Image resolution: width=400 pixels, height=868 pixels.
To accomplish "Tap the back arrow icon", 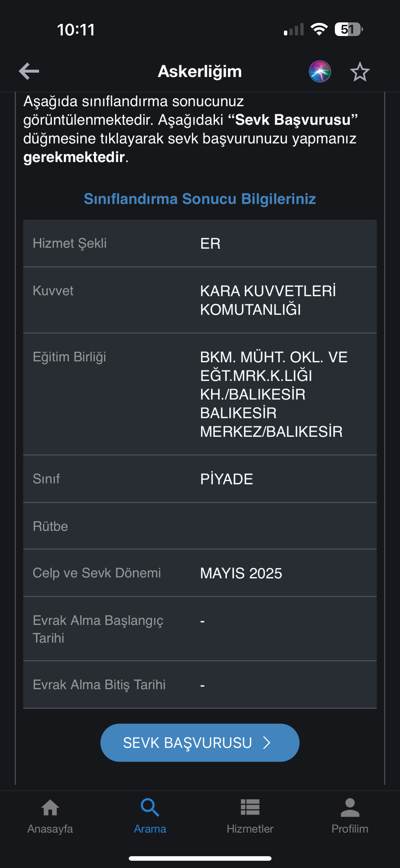I will (29, 71).
